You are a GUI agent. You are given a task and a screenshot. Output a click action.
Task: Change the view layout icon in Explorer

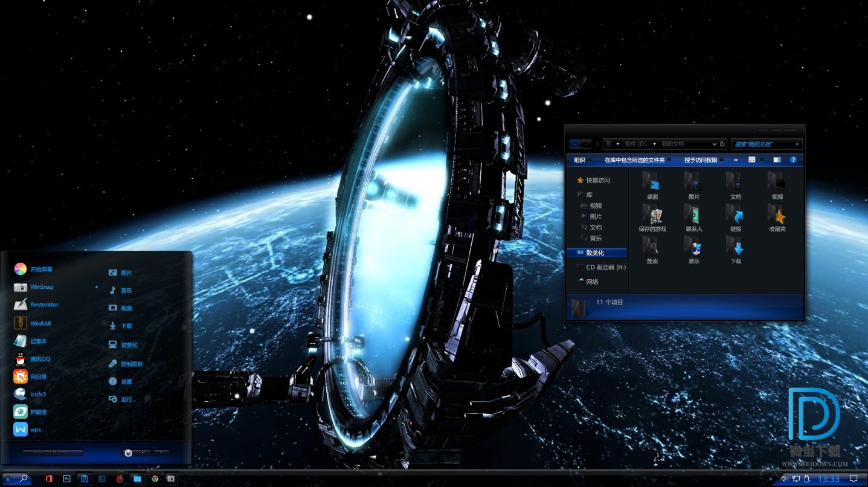coord(752,160)
